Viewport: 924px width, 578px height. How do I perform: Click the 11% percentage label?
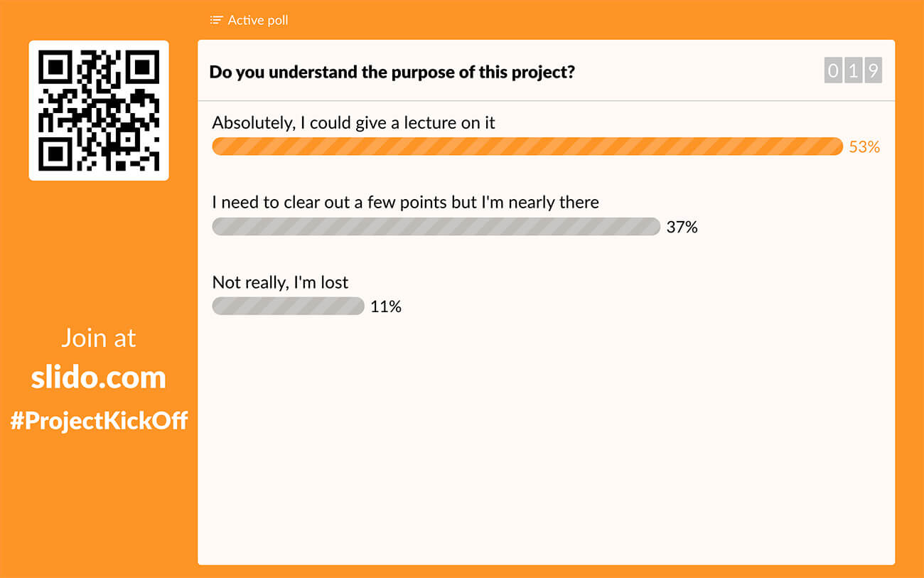pyautogui.click(x=386, y=306)
